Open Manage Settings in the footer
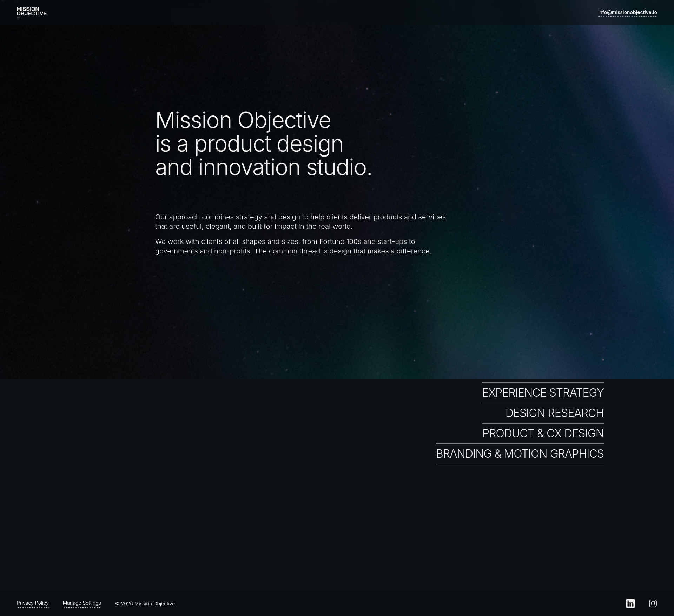 [82, 603]
